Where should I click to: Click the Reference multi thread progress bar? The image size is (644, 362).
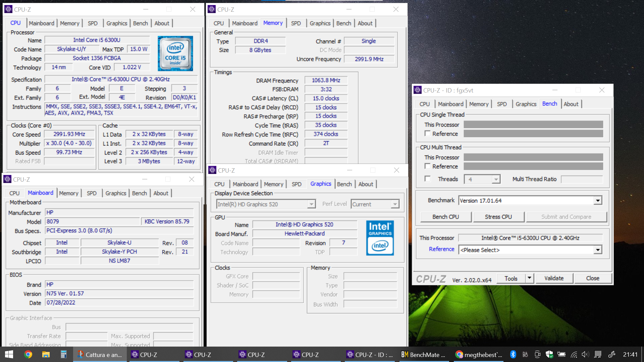click(533, 166)
